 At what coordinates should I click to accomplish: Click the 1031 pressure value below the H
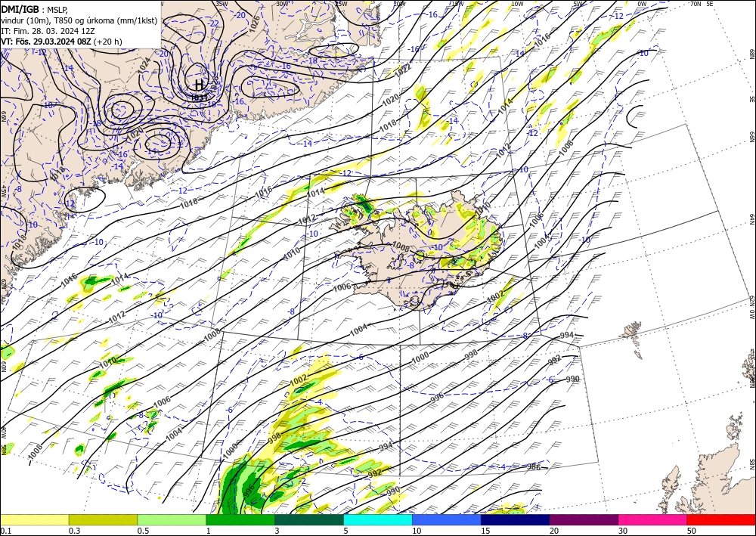[199, 97]
